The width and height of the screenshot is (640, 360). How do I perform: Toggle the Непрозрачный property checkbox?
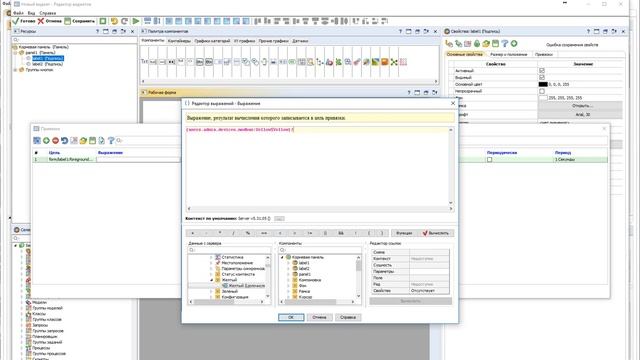(x=542, y=91)
